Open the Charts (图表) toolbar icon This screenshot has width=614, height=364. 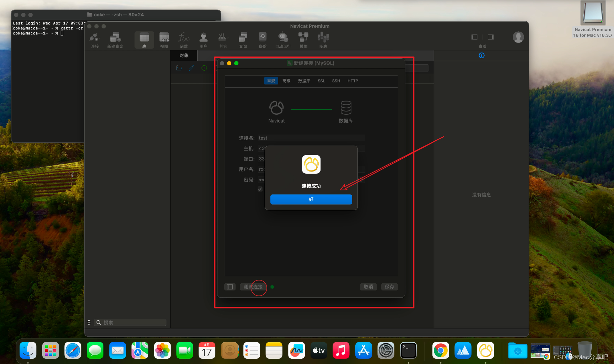point(323,40)
